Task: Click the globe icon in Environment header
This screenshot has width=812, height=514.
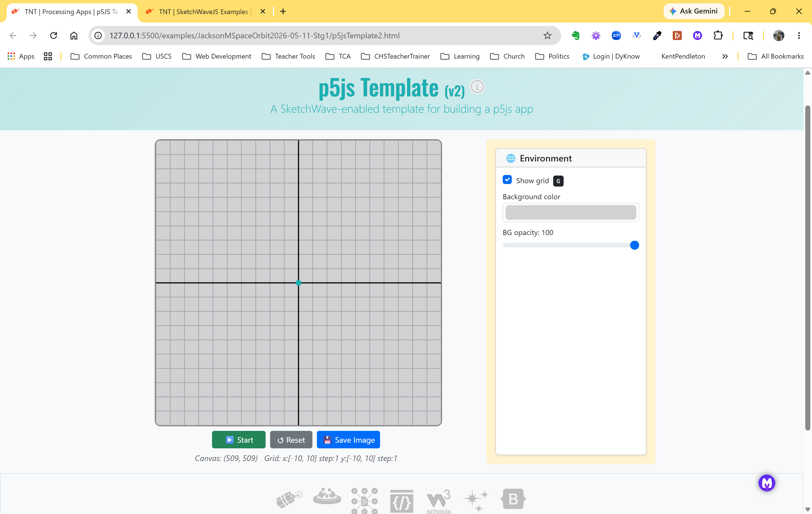Action: coord(511,158)
